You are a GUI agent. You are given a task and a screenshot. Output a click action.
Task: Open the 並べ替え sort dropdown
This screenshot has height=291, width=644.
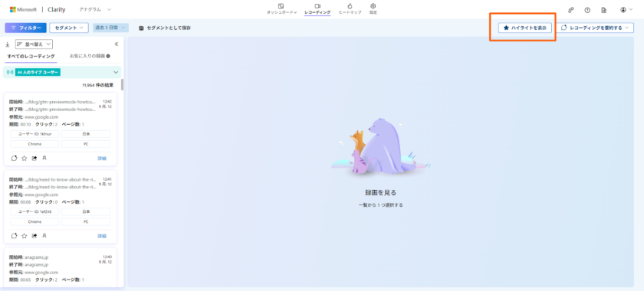point(34,44)
